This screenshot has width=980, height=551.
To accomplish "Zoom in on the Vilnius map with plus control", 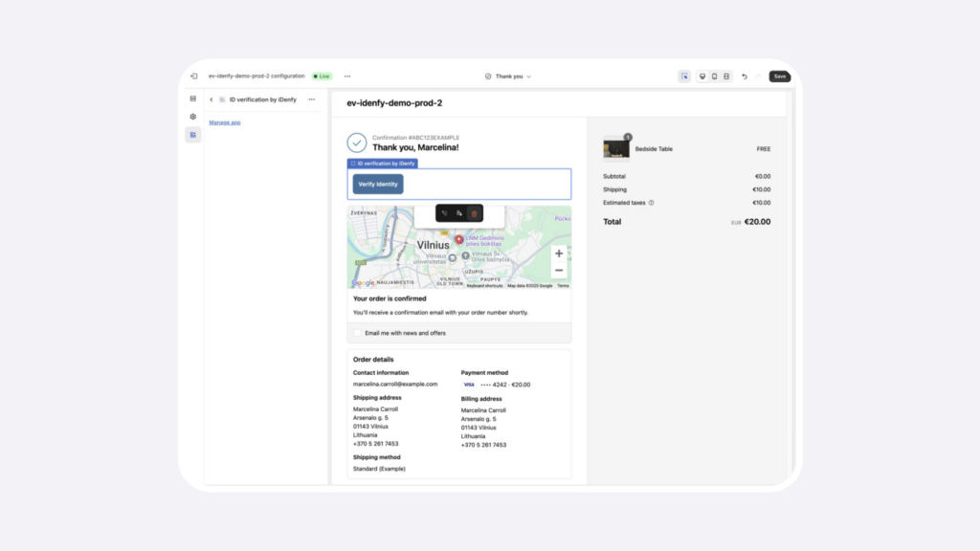I will coord(559,253).
